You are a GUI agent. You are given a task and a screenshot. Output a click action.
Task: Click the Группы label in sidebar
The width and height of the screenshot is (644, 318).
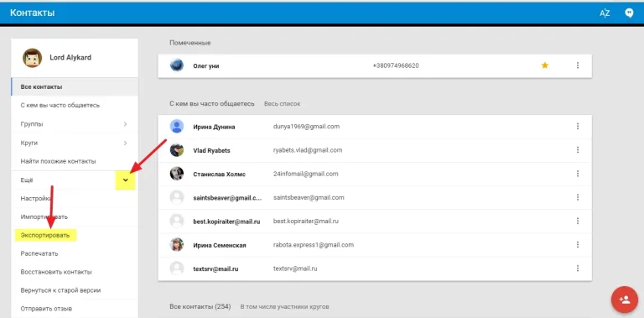(32, 124)
